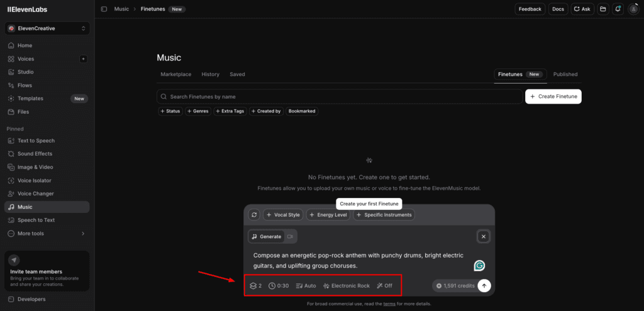Open folder icon in top bar
The height and width of the screenshot is (311, 644).
click(x=603, y=9)
